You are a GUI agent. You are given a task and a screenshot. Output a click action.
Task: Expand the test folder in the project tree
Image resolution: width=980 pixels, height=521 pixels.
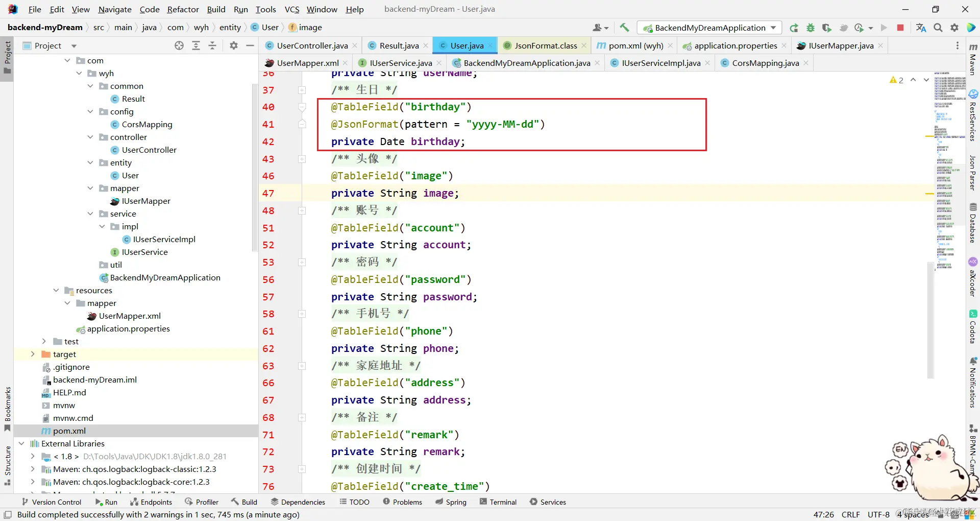44,341
